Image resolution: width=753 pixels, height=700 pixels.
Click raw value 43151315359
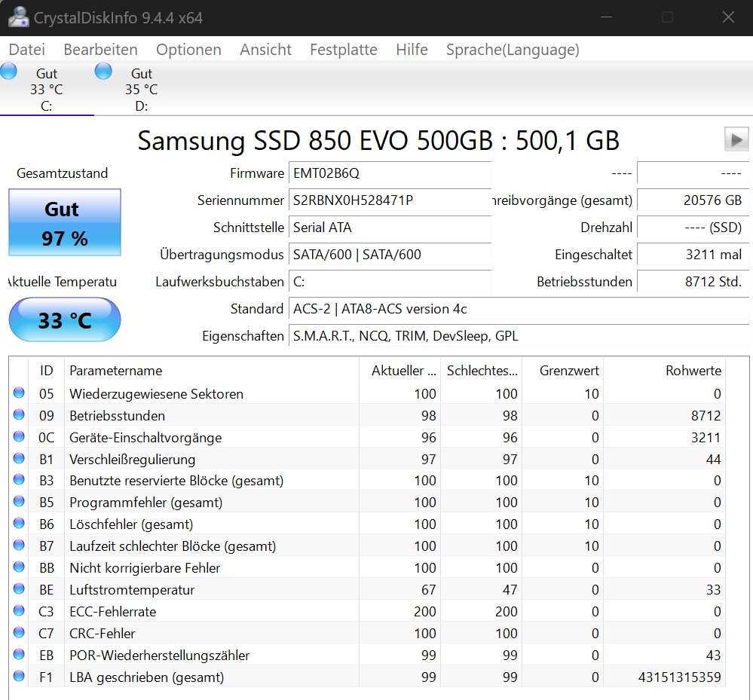[x=680, y=677]
